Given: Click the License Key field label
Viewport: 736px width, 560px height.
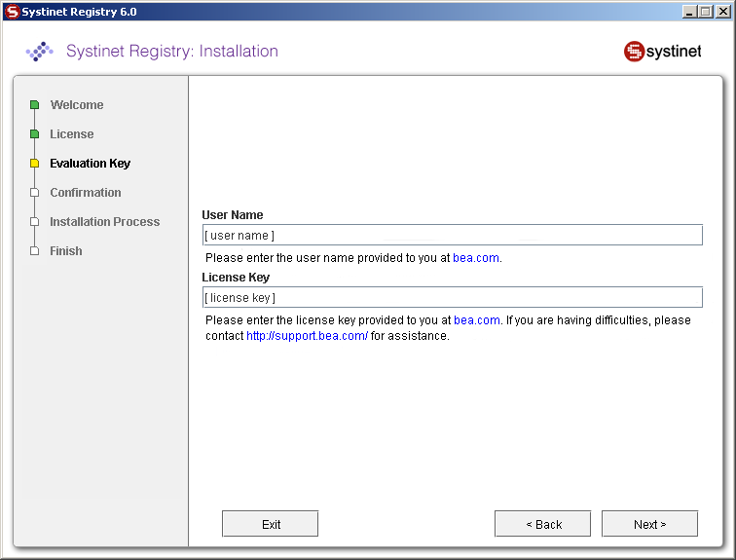Looking at the screenshot, I should (236, 278).
